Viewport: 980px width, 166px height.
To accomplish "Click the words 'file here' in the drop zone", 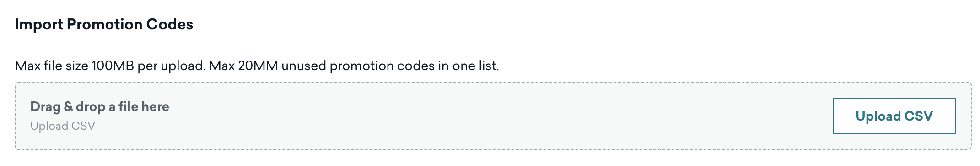I will click(144, 106).
